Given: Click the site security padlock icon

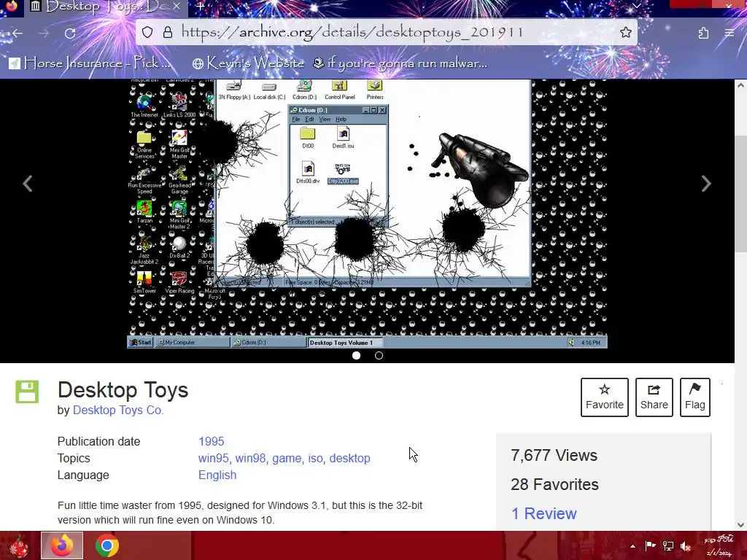Looking at the screenshot, I should pos(168,32).
